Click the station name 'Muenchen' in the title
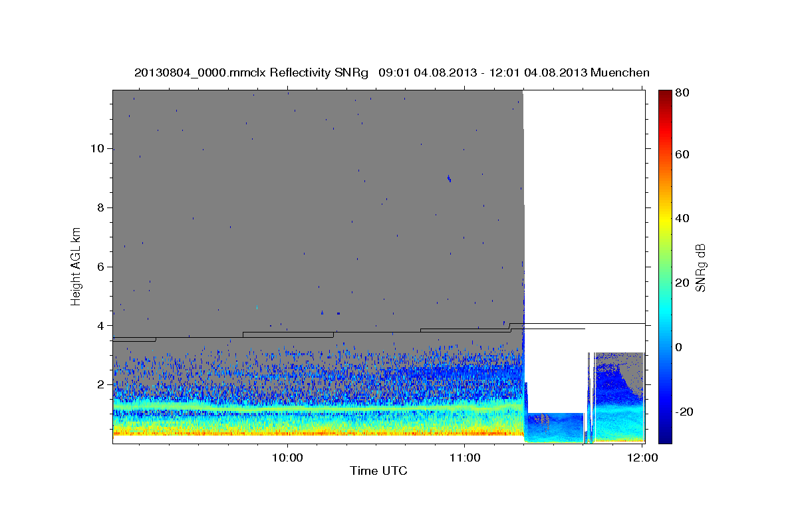This screenshot has width=798, height=532. [620, 72]
